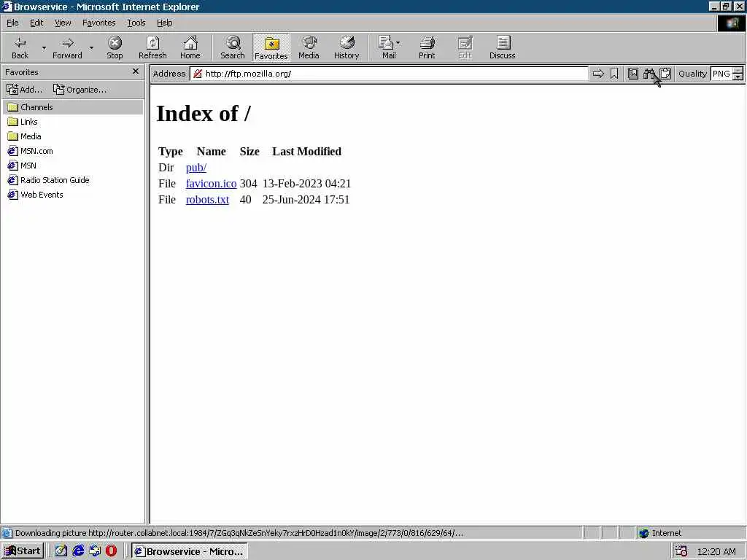The width and height of the screenshot is (747, 560).
Task: Open the Media toolbar button
Action: (x=309, y=47)
